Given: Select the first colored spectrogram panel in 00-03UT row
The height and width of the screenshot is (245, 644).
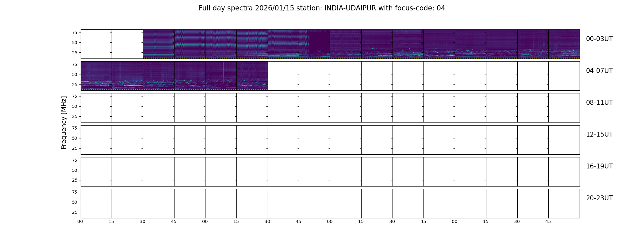Looking at the screenshot, I should coord(159,44).
